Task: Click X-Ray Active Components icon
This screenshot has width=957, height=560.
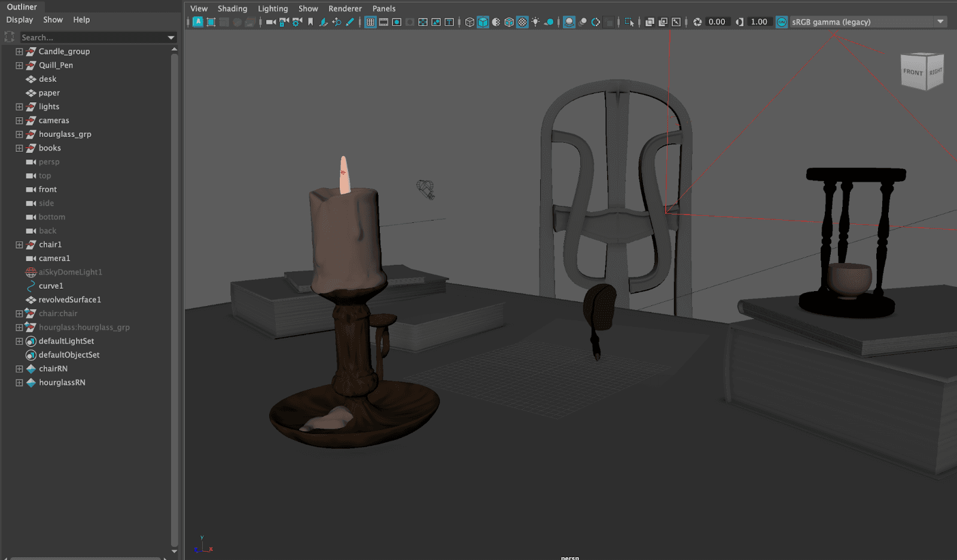Action: pos(663,22)
